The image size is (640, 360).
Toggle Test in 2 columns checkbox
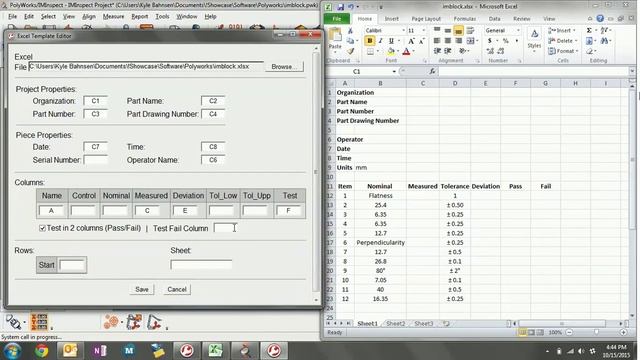(x=42, y=228)
